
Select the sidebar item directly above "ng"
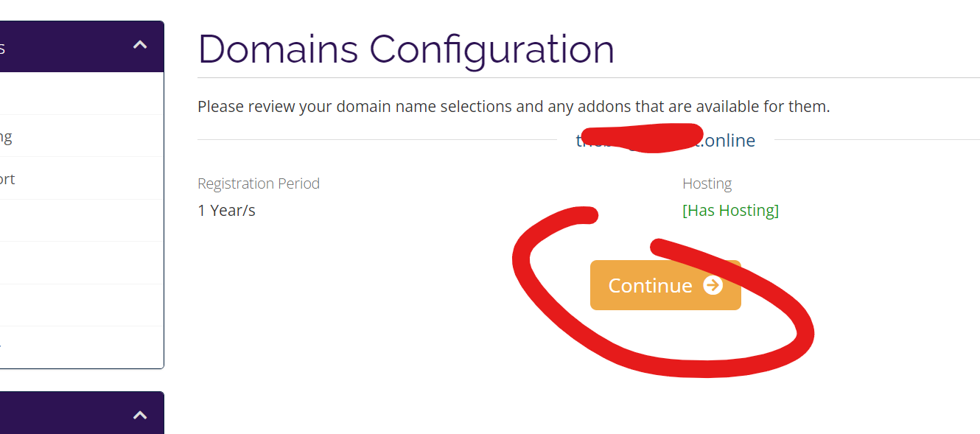click(74, 94)
